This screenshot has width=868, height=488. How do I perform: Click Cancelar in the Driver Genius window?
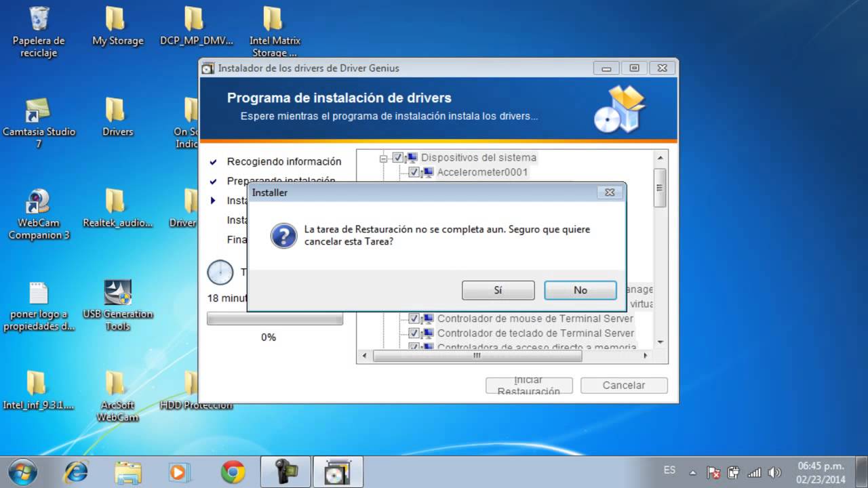[x=624, y=385]
